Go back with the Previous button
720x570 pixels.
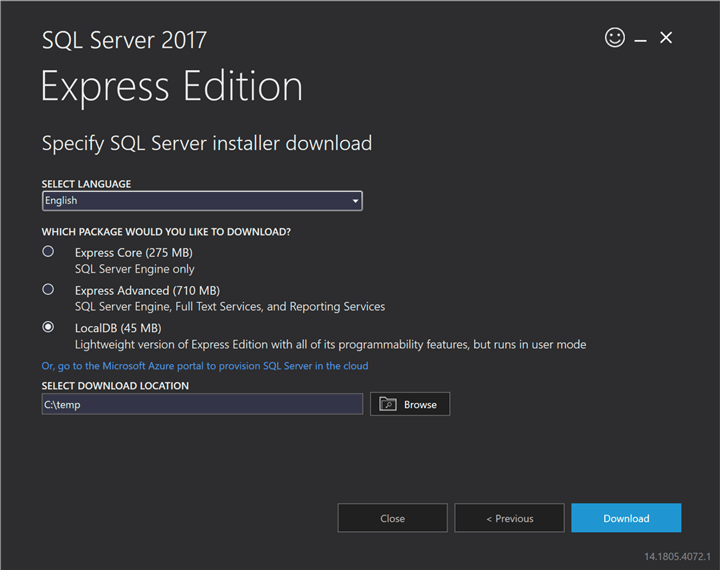[509, 518]
